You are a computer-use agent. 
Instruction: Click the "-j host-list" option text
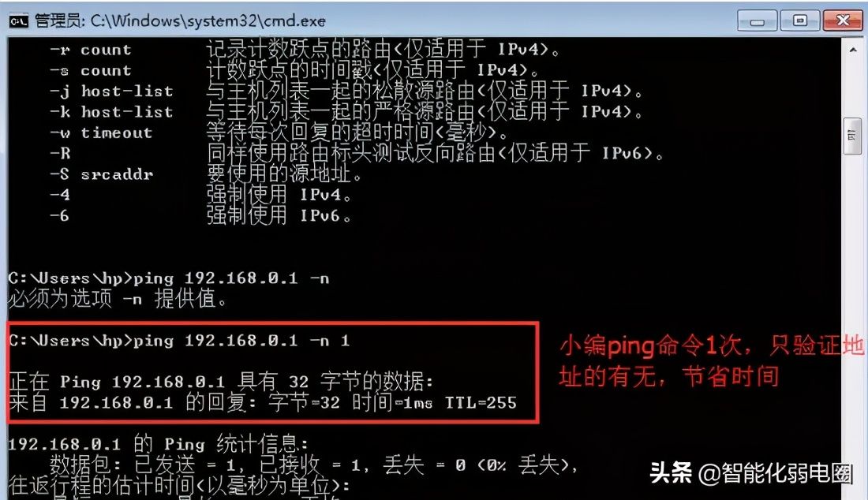point(111,91)
